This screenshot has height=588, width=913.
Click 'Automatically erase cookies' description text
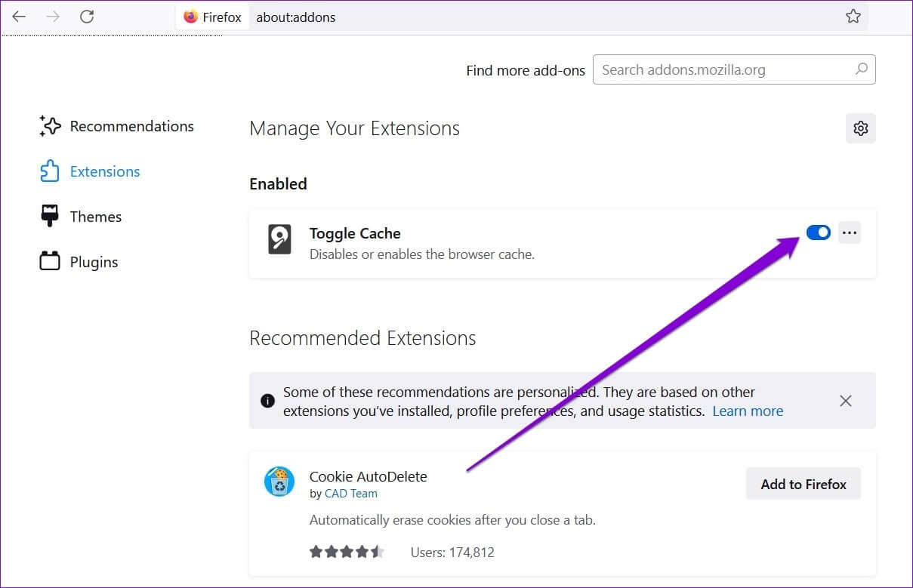tap(453, 520)
